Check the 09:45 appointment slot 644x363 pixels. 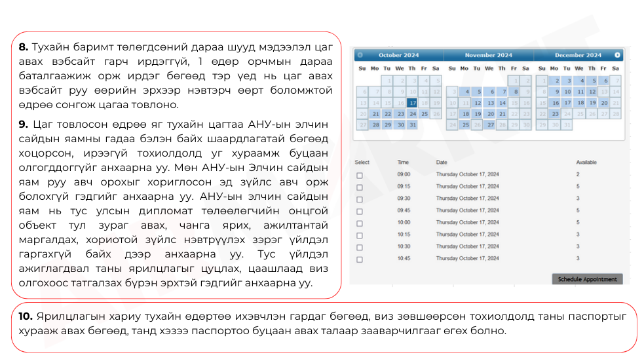point(360,212)
